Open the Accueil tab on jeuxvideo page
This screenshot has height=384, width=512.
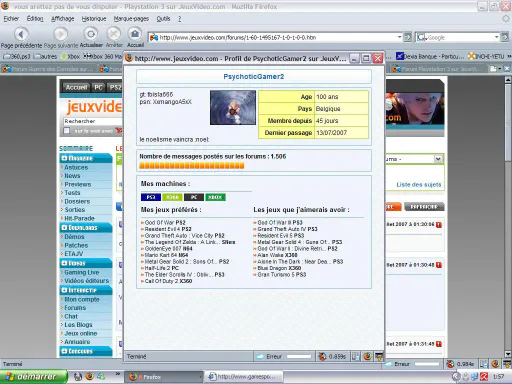pos(76,87)
